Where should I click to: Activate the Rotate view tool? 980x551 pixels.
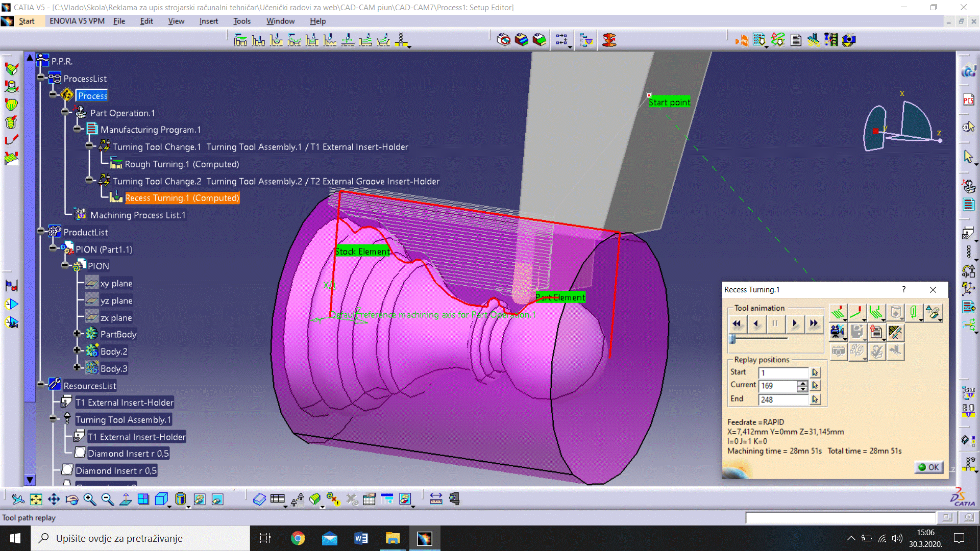(71, 499)
